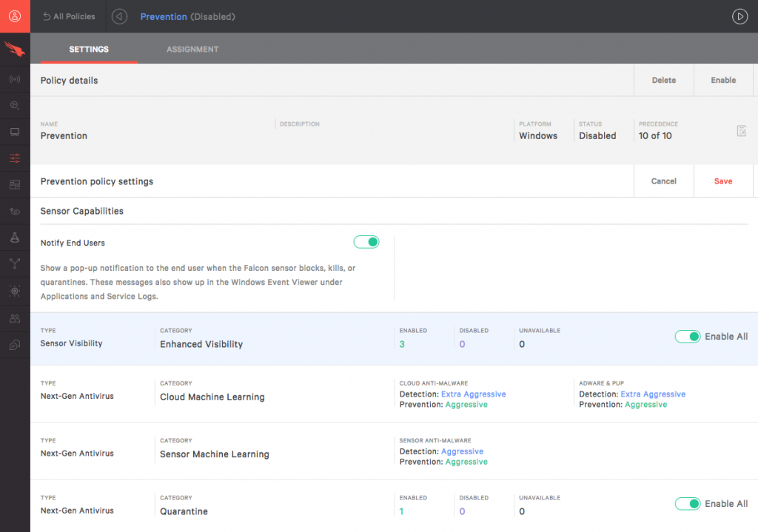Viewport: 758px width, 532px height.
Task: Go to previous policy arrow
Action: click(x=119, y=16)
